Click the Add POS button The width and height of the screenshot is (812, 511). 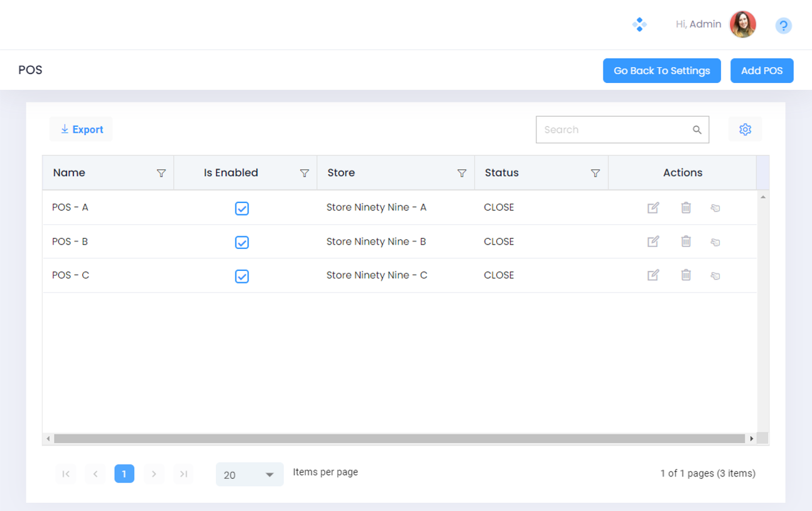762,71
